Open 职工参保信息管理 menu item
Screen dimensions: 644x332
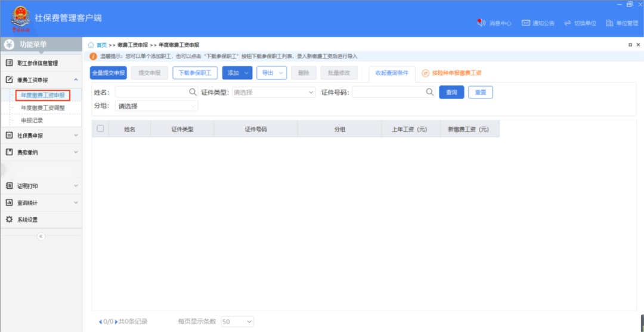tap(41, 63)
